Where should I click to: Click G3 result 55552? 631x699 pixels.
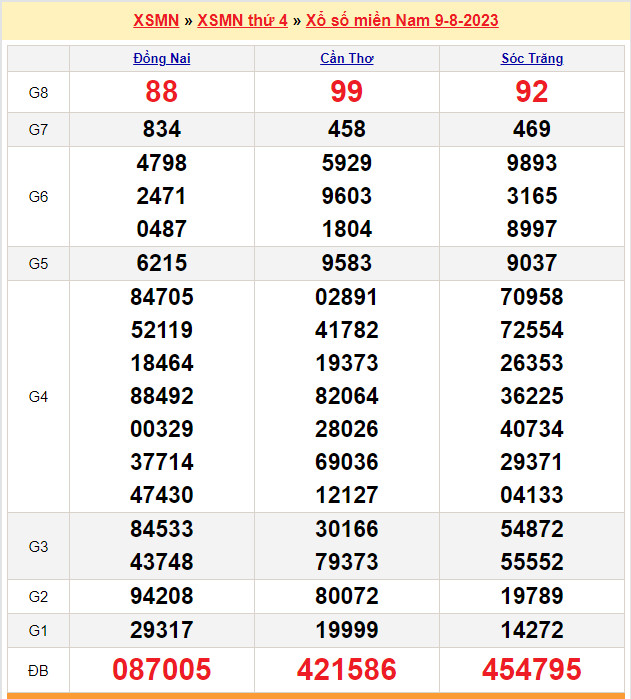(x=532, y=562)
